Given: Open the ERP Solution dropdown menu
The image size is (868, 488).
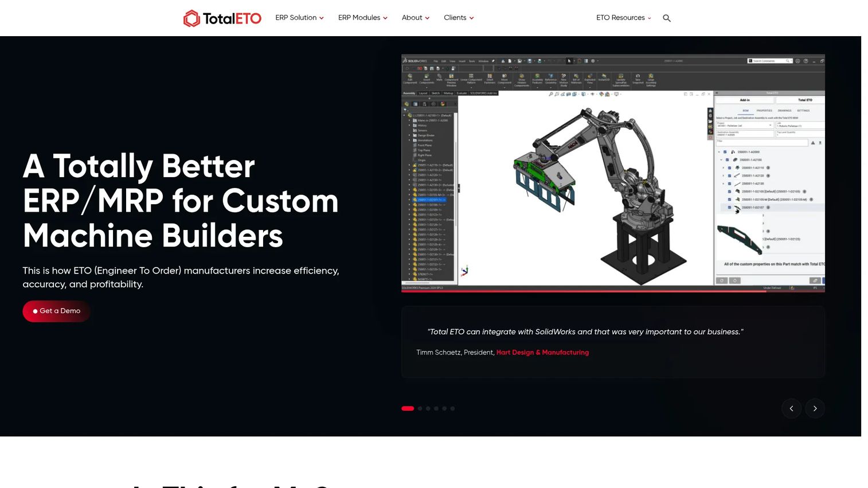Looking at the screenshot, I should [x=299, y=18].
